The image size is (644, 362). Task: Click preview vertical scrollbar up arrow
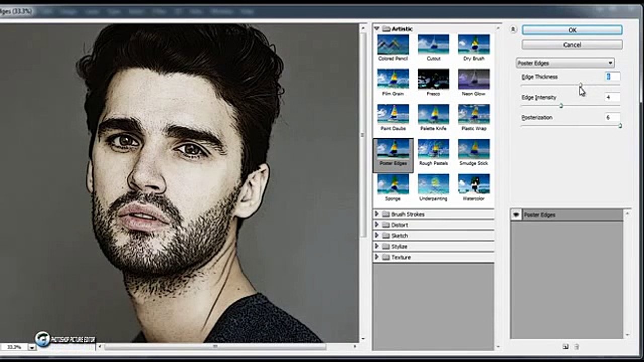coord(363,29)
